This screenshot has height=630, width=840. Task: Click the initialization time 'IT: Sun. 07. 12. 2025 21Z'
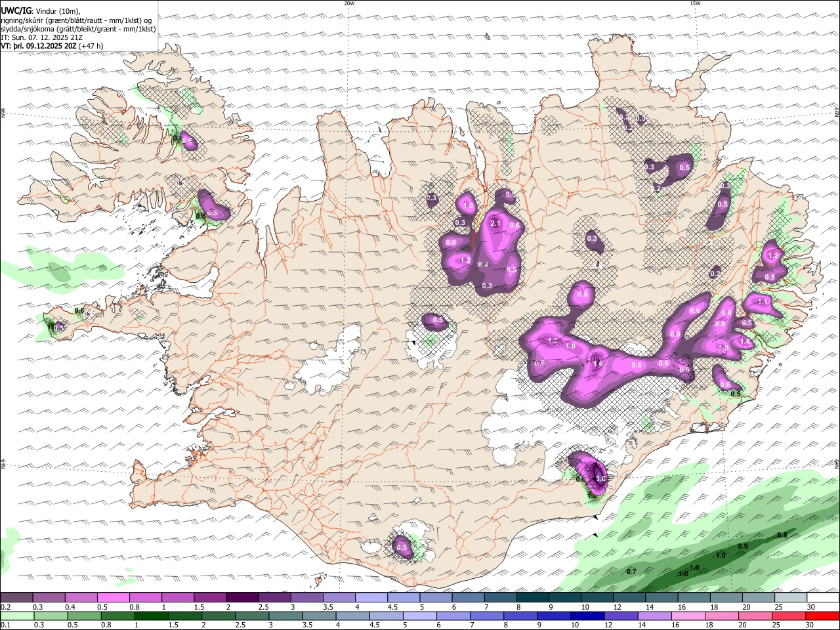coord(41,37)
